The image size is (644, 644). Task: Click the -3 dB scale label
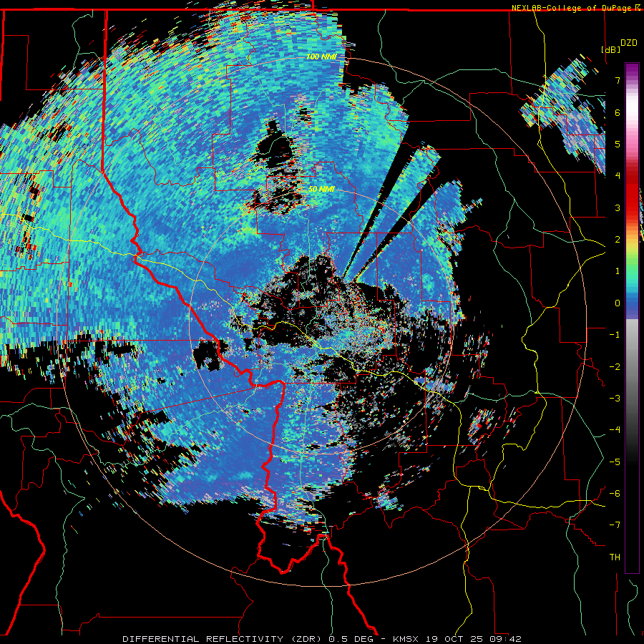tap(615, 399)
